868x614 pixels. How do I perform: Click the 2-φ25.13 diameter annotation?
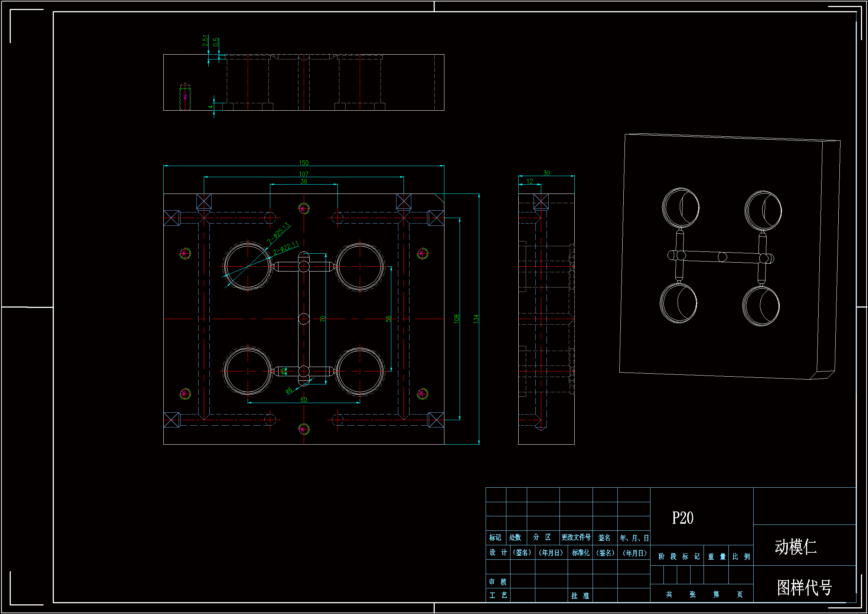click(278, 233)
